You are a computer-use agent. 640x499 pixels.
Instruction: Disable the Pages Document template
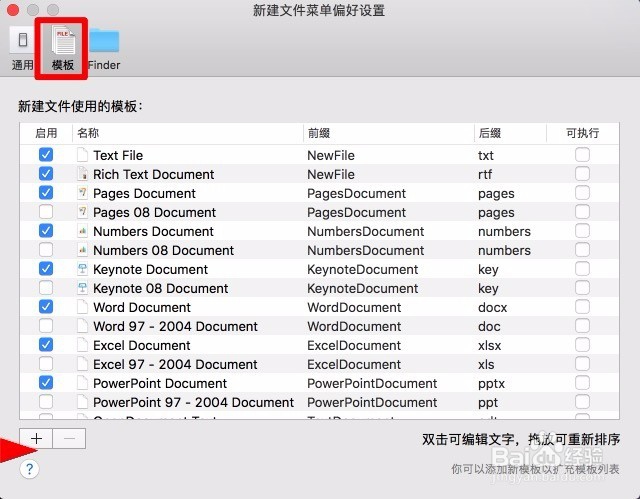tap(46, 193)
